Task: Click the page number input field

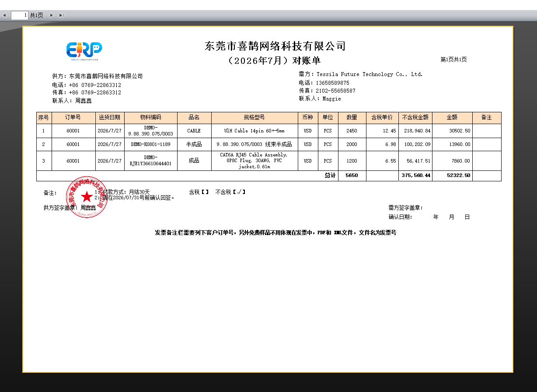Action: click(x=20, y=15)
